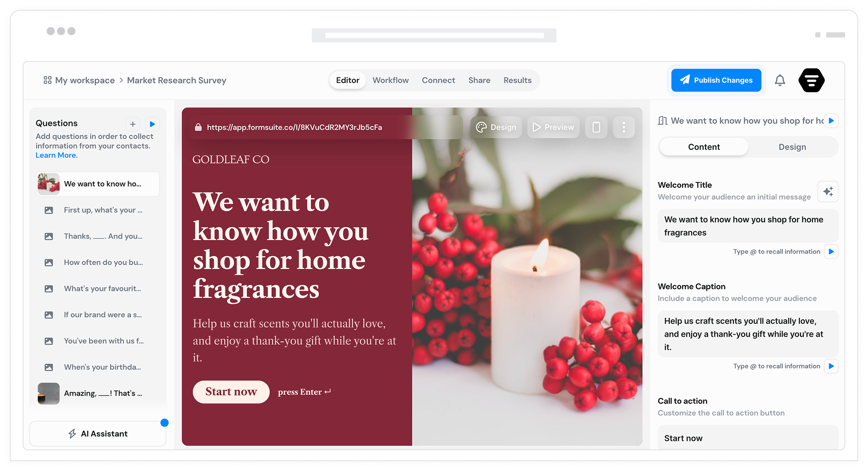Select the Content tab in right panel
868x471 pixels.
[x=704, y=147]
